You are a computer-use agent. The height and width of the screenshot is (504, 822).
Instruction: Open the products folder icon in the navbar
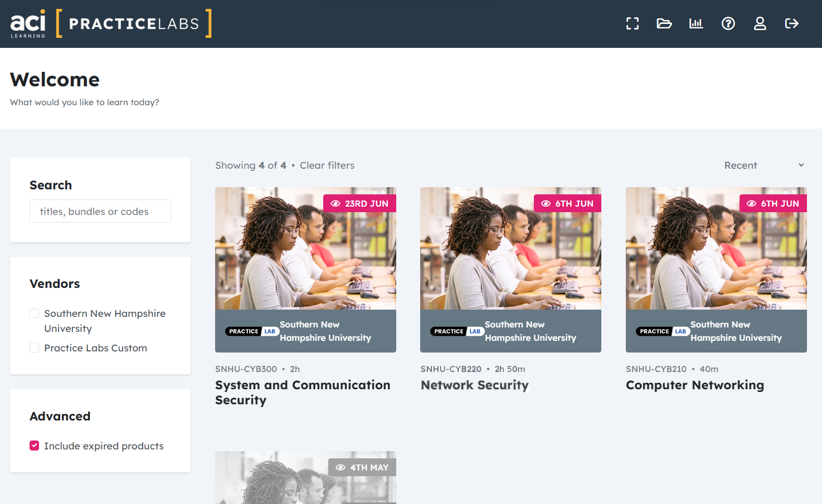pos(664,23)
